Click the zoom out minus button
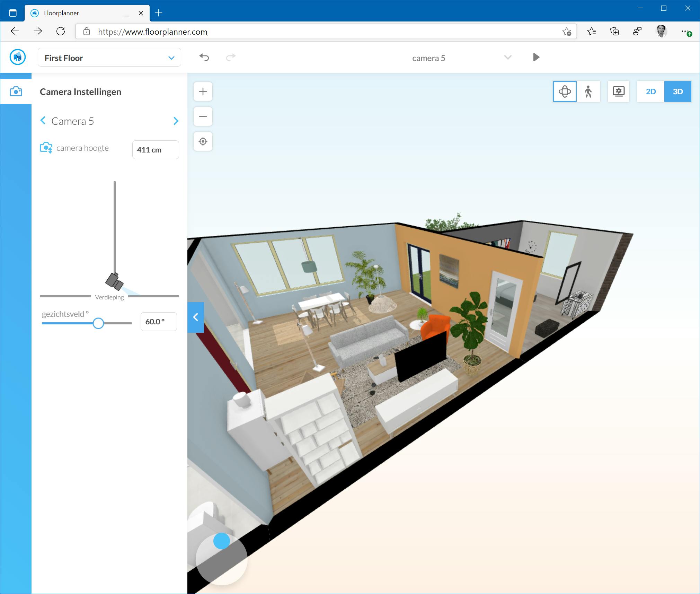The width and height of the screenshot is (700, 594). click(x=203, y=116)
